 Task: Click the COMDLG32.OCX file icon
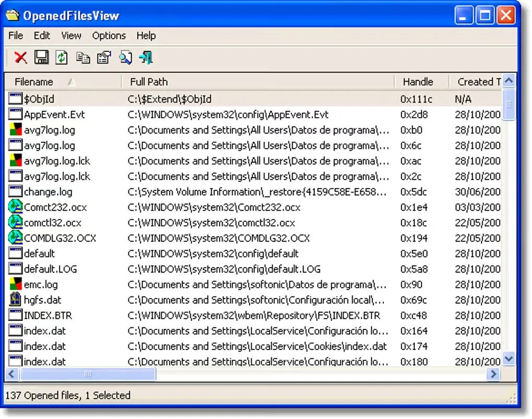tap(15, 238)
